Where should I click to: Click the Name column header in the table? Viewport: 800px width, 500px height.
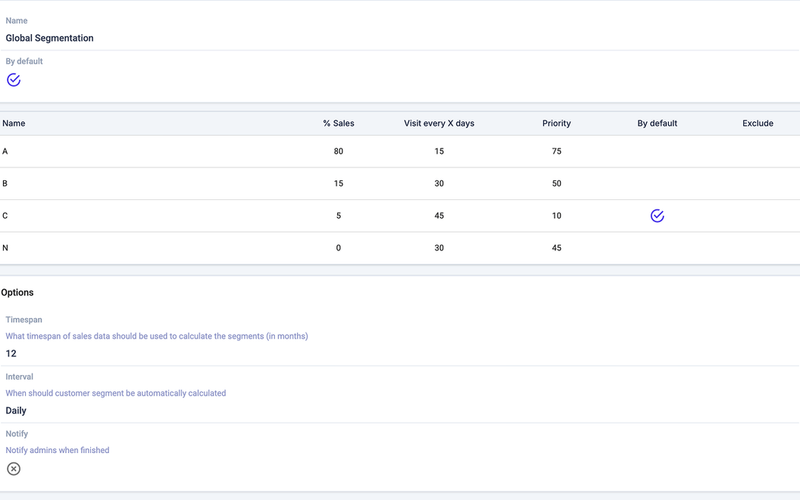14,124
